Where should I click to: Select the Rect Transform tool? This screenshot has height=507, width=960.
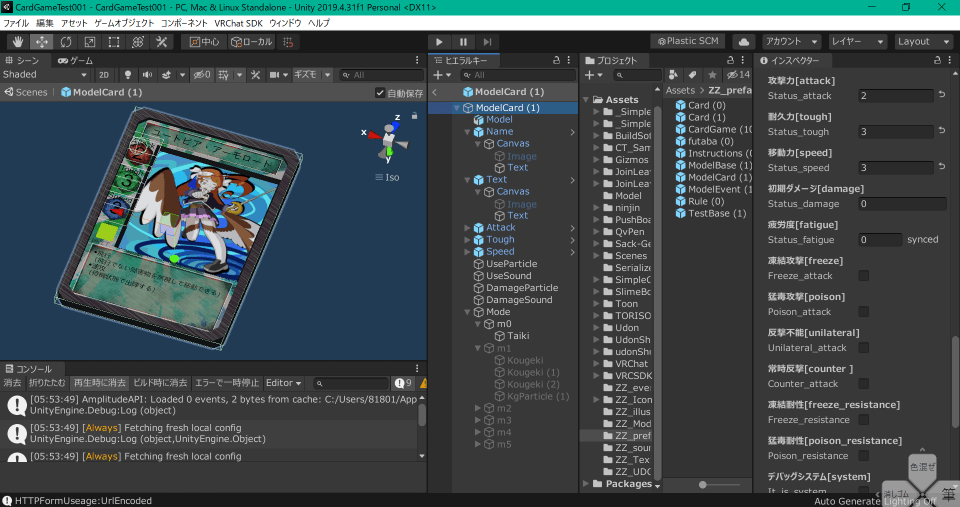click(114, 42)
